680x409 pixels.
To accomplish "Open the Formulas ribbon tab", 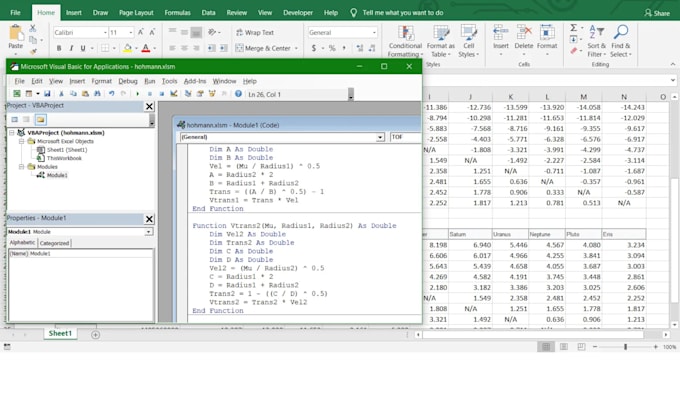I will tap(177, 13).
